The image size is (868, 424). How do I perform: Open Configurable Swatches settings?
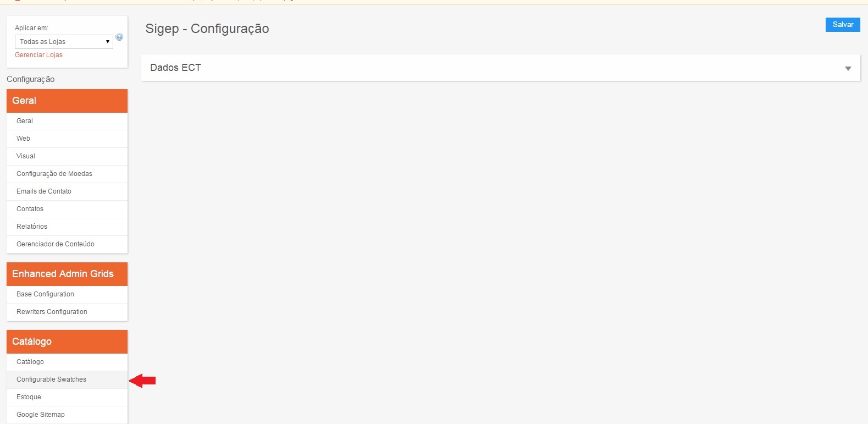(67, 379)
